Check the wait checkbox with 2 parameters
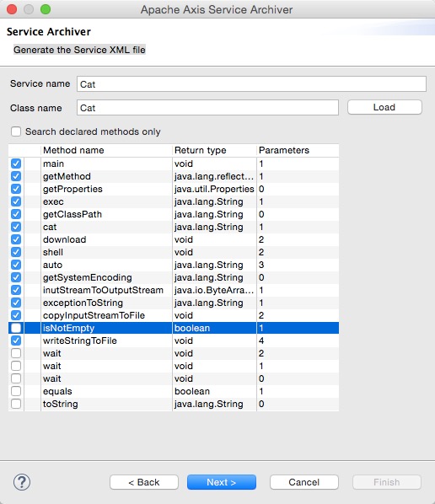Viewport: 435px width, 504px height. point(16,353)
